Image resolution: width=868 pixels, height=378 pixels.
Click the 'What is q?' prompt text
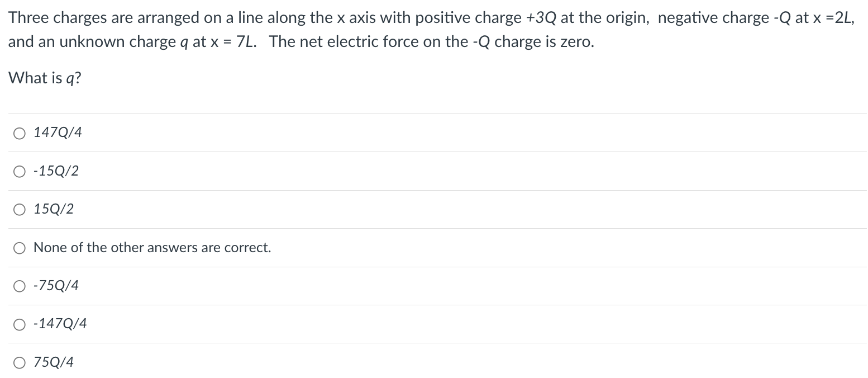point(45,78)
